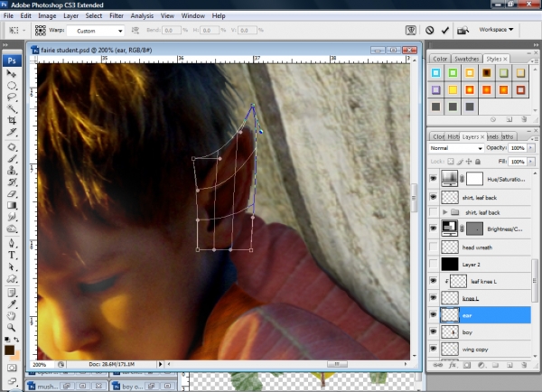Select the Slice tool
This screenshot has width=542, height=392.
pyautogui.click(x=12, y=132)
